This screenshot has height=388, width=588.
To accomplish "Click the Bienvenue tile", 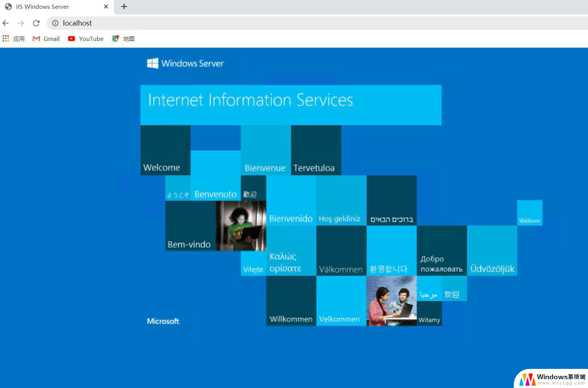I will 266,150.
